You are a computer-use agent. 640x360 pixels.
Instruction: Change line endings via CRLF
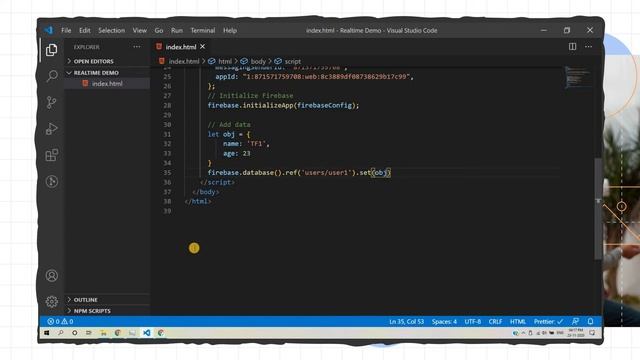[495, 321]
